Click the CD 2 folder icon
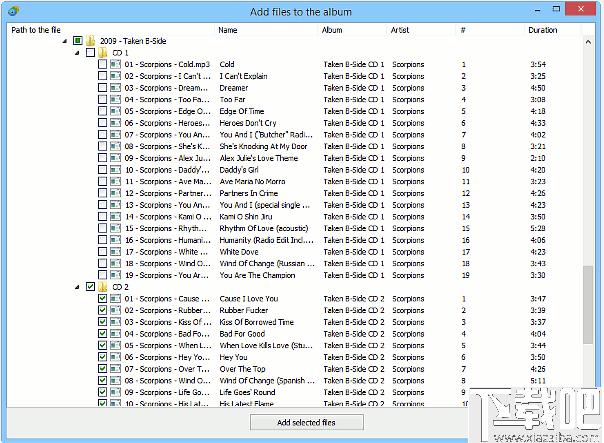Screen dimensions: 604x443 (x=102, y=287)
